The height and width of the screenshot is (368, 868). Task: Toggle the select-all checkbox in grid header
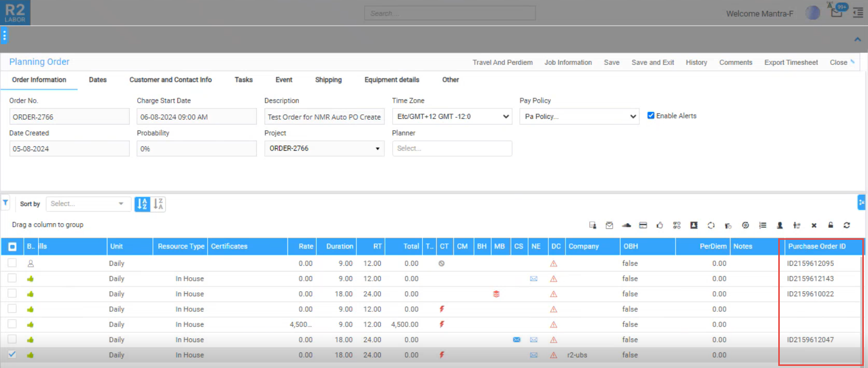[x=12, y=247]
